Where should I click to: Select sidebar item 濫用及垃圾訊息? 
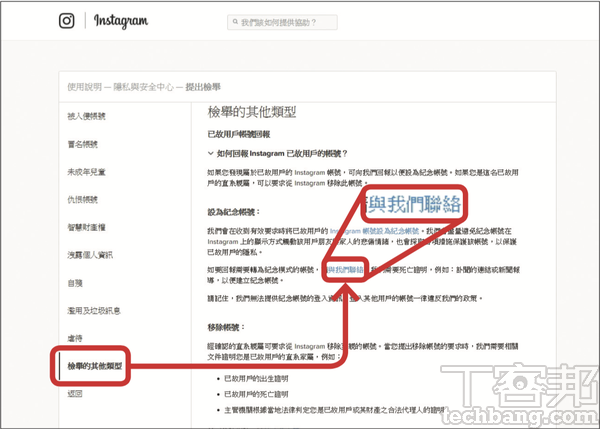coord(94,310)
